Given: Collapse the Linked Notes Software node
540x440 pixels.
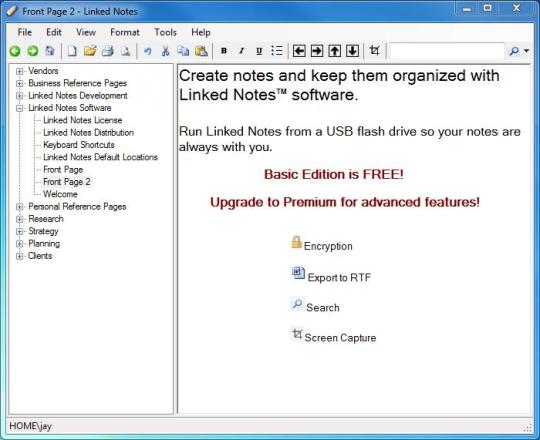Looking at the screenshot, I should [20, 108].
